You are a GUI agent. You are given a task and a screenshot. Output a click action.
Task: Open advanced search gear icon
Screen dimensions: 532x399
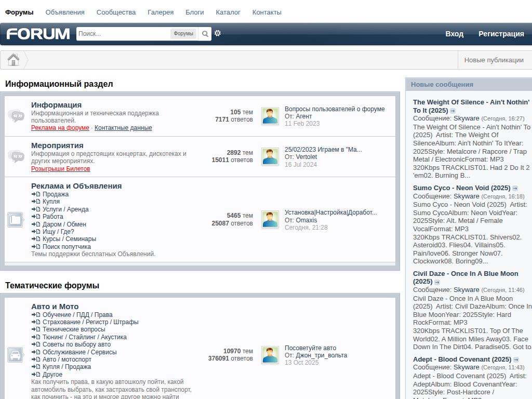tap(218, 33)
